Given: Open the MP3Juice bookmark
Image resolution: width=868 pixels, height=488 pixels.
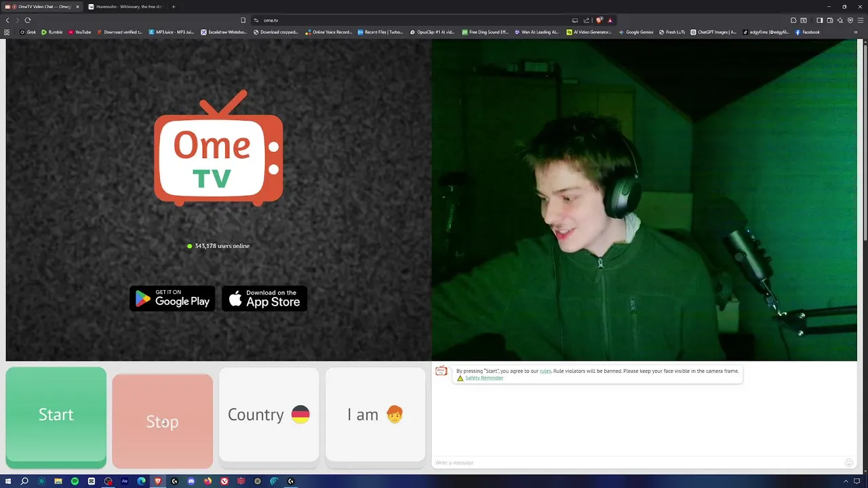Looking at the screenshot, I should click(172, 32).
